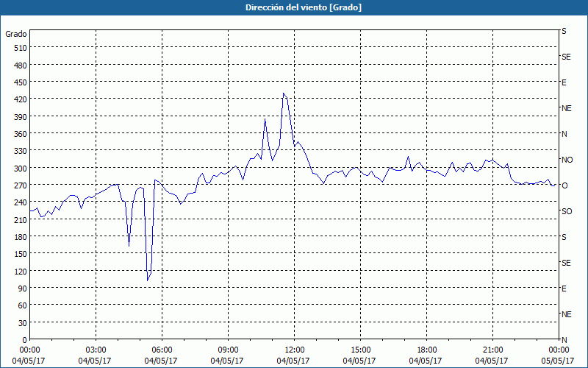Click the 05/05/17 date label

[558, 361]
